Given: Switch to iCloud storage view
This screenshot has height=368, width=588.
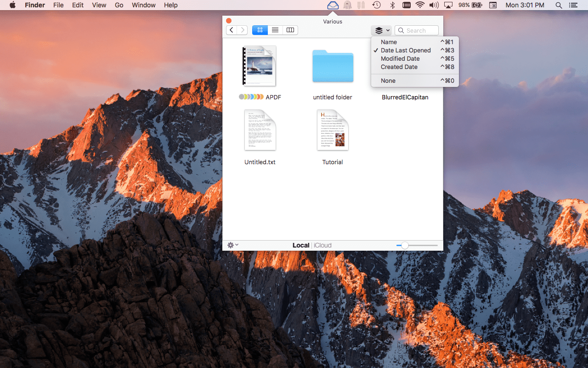Looking at the screenshot, I should pos(322,245).
